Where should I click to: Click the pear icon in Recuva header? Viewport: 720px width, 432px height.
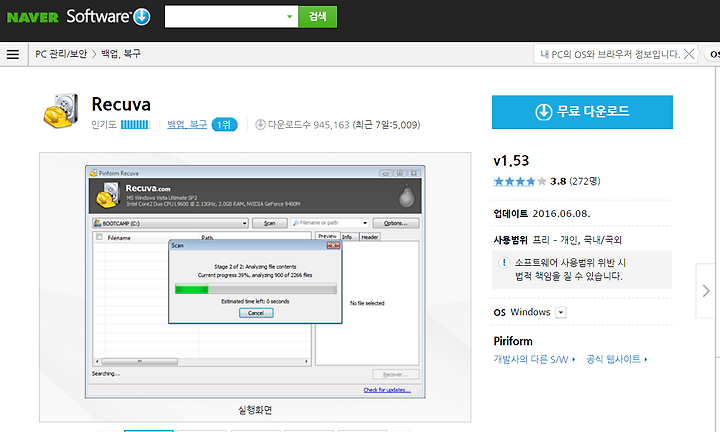pyautogui.click(x=406, y=196)
